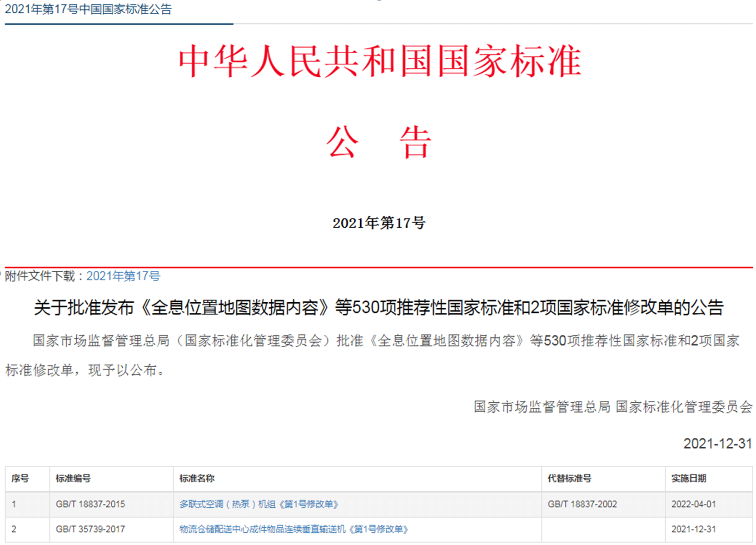Open the 2021年第17号 attachment download link
756x545 pixels.
pos(123,276)
